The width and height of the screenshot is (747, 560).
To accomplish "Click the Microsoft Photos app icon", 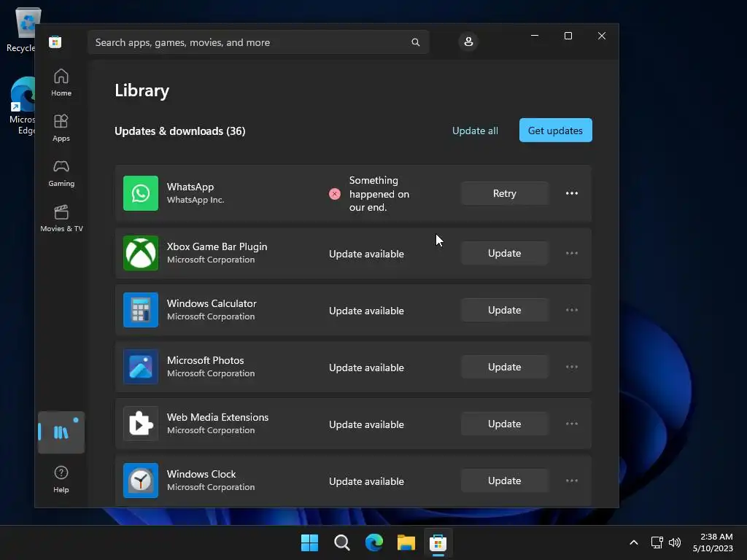I will click(141, 367).
